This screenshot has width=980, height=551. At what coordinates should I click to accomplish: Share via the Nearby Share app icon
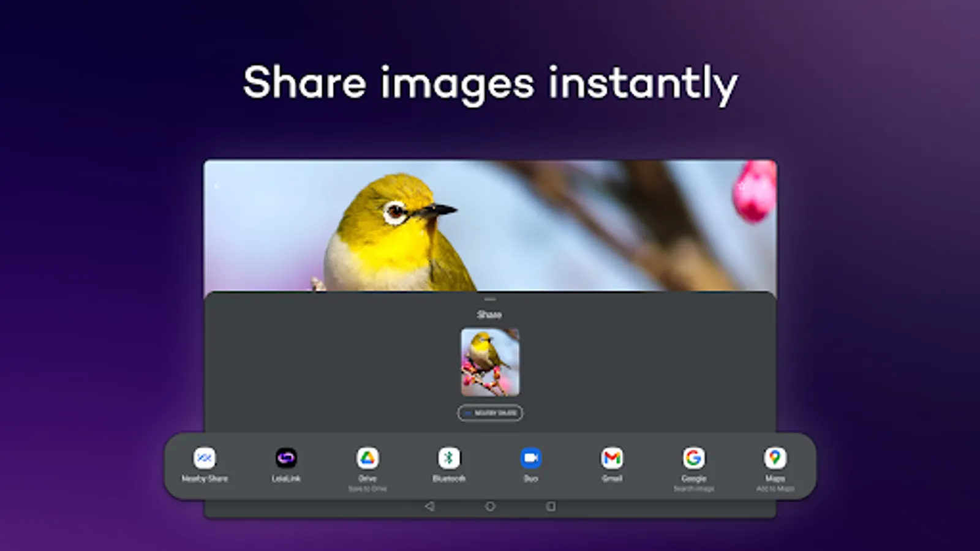pos(205,458)
